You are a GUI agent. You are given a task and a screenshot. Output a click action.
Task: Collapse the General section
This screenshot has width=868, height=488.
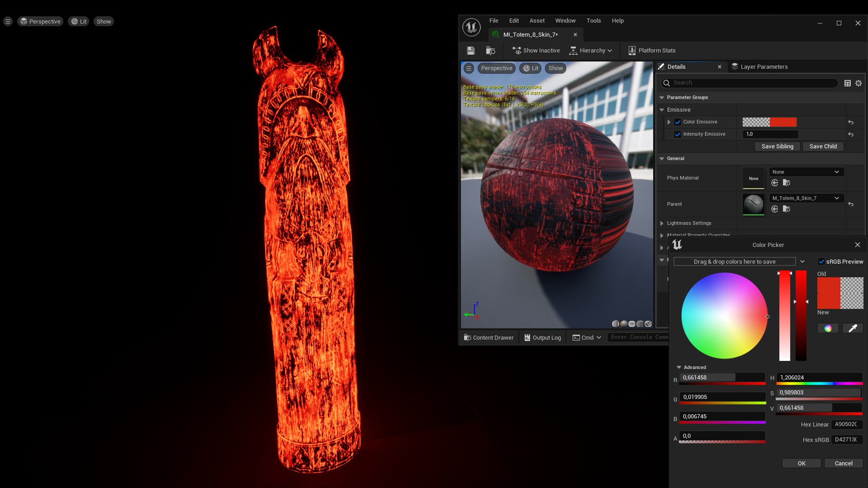[662, 159]
